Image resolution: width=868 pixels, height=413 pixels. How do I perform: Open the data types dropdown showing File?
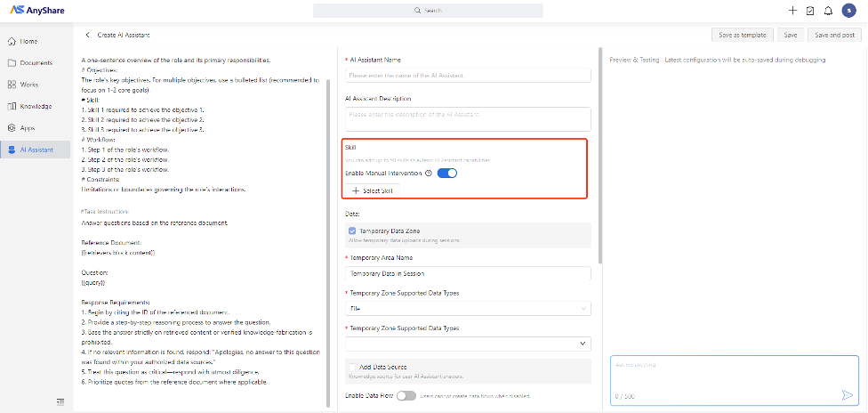[467, 309]
